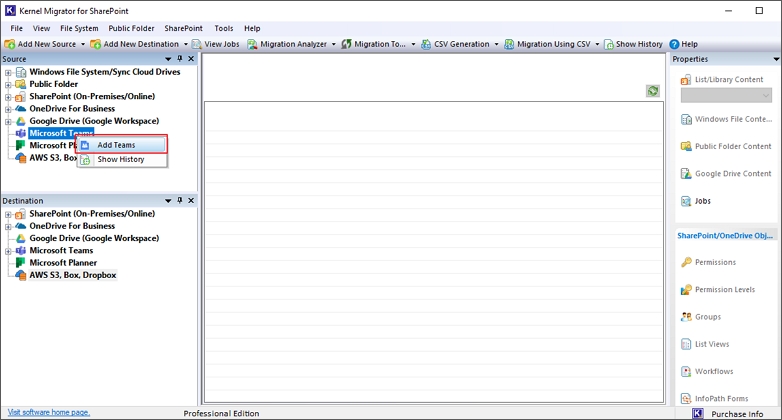Click the Microsoft Planner icon in Destination tree

point(20,262)
